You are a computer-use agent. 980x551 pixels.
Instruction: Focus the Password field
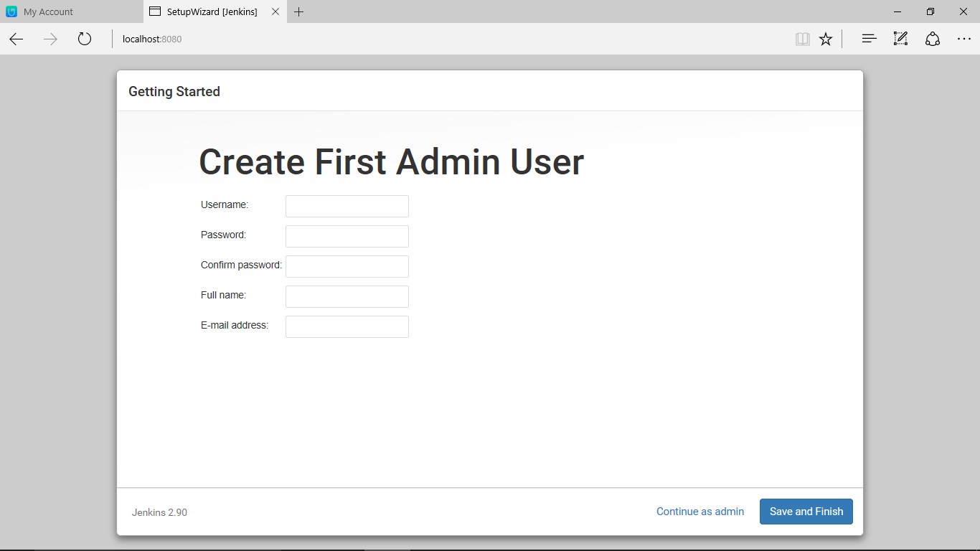[347, 236]
